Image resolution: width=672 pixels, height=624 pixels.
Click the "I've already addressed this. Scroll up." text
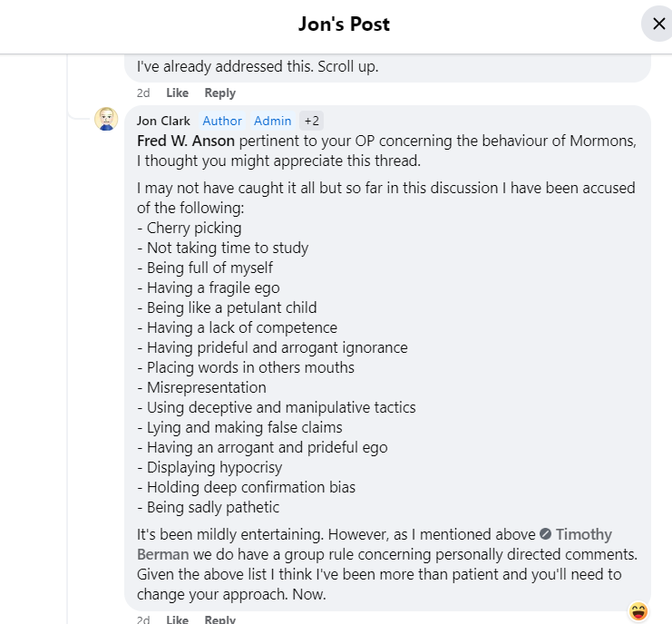[x=258, y=66]
